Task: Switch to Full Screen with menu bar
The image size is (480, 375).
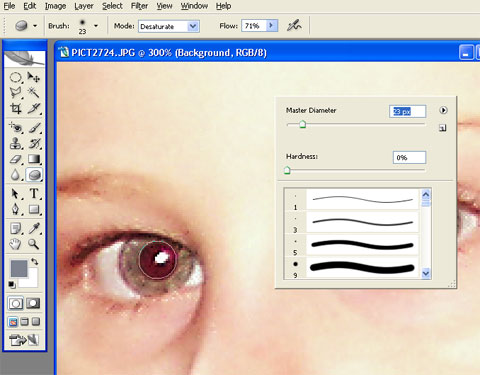Action: (24, 322)
